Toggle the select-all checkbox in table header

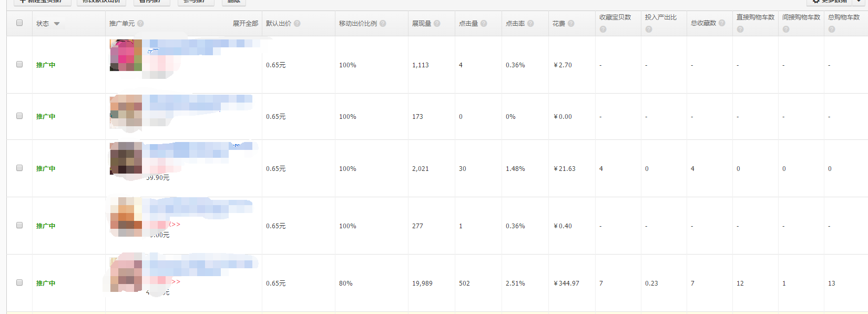[19, 23]
